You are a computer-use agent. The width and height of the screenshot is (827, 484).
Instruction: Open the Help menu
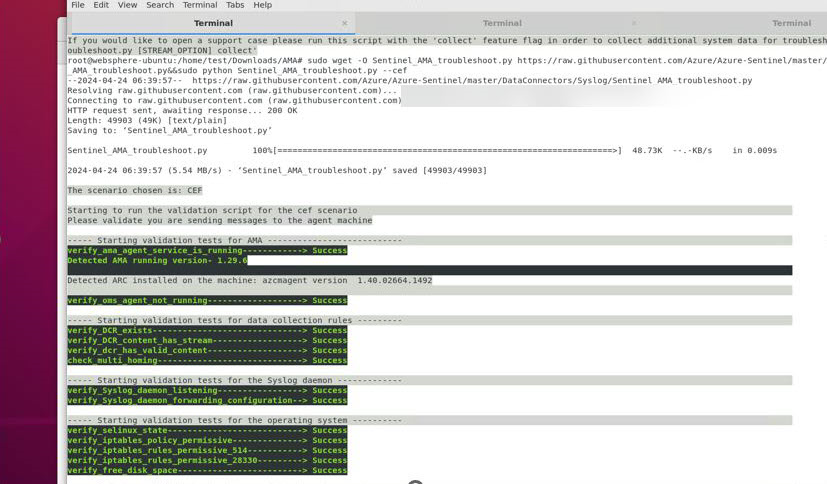[263, 5]
